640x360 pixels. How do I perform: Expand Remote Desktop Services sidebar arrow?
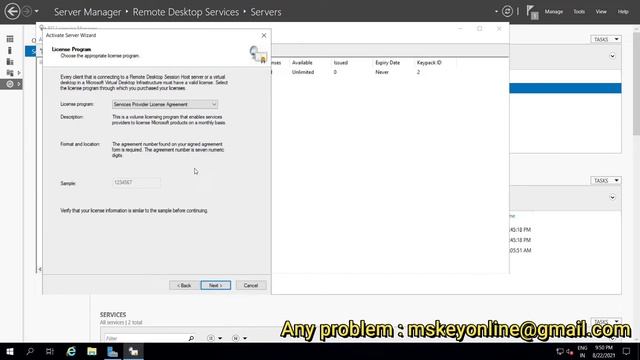tap(19, 84)
